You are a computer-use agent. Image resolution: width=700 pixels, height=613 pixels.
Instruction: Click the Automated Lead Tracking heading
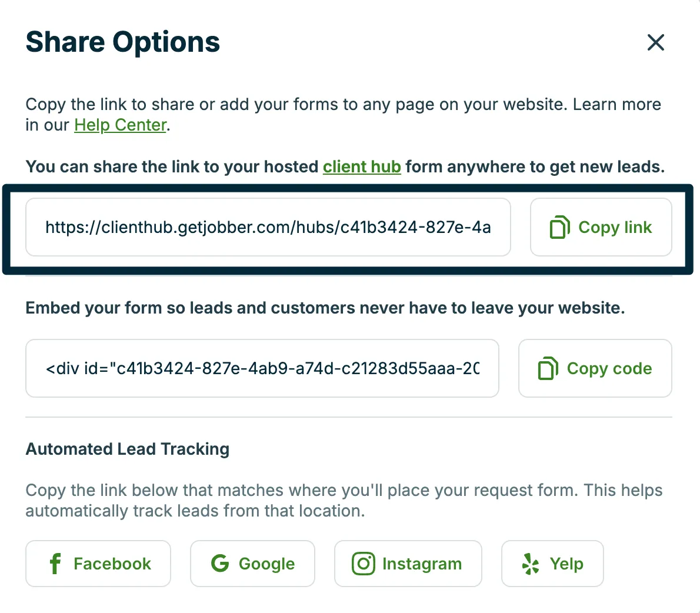pos(128,449)
